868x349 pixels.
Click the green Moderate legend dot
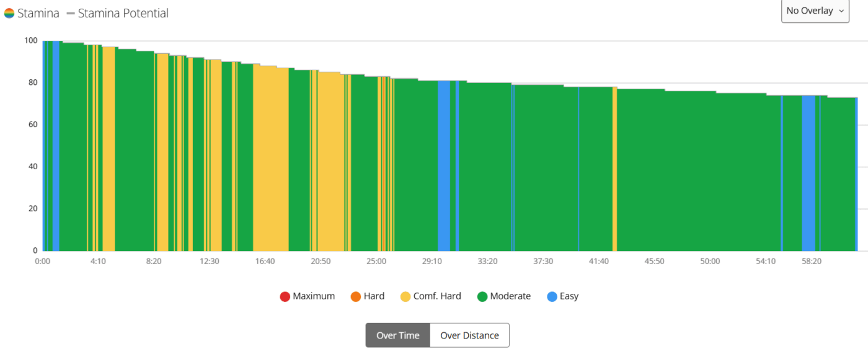482,296
